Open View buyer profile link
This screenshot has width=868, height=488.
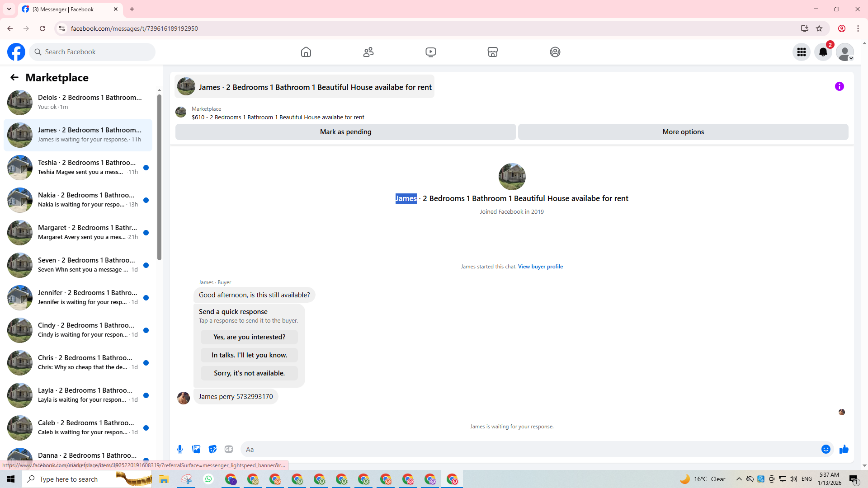(540, 267)
